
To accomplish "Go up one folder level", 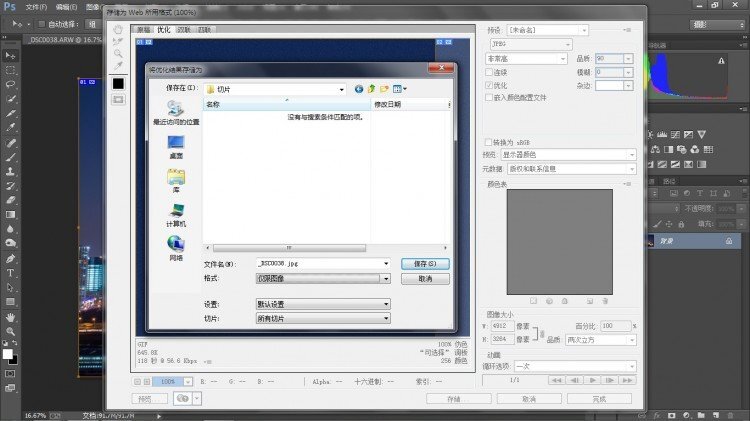I will pyautogui.click(x=372, y=89).
